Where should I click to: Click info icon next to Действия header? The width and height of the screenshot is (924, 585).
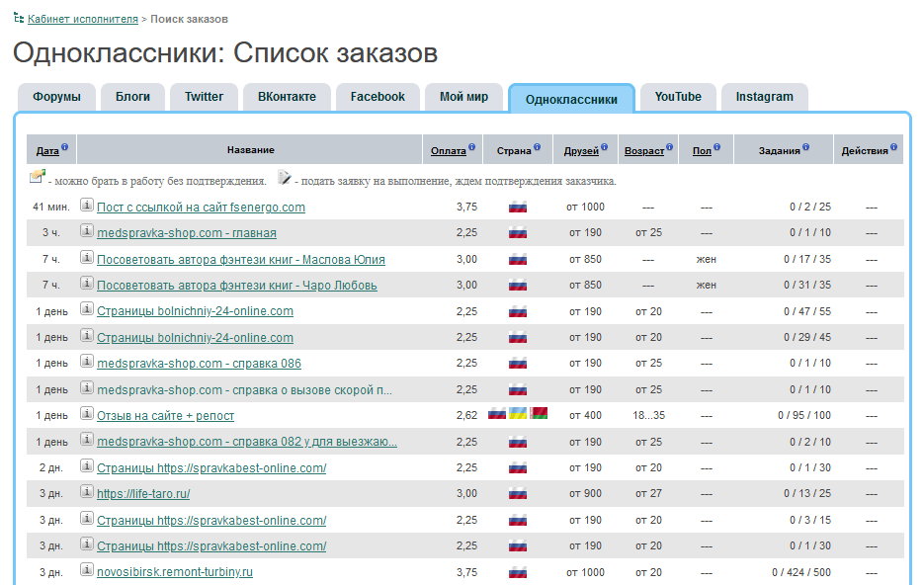click(894, 148)
